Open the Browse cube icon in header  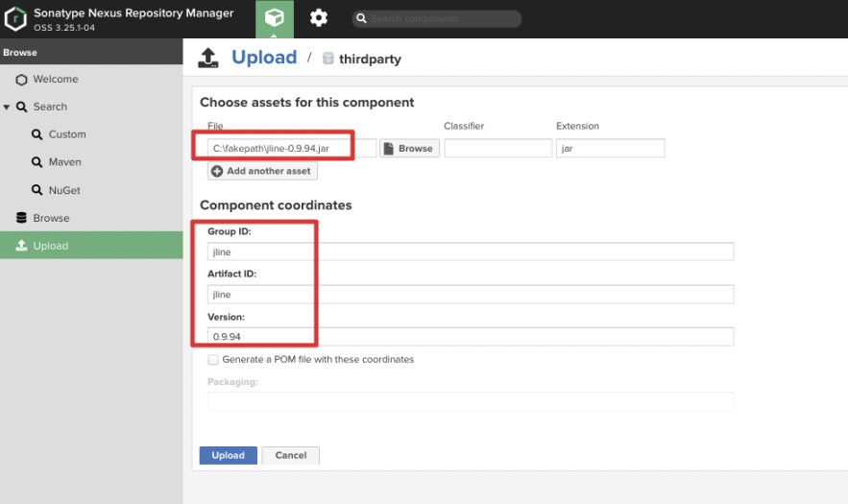point(275,18)
